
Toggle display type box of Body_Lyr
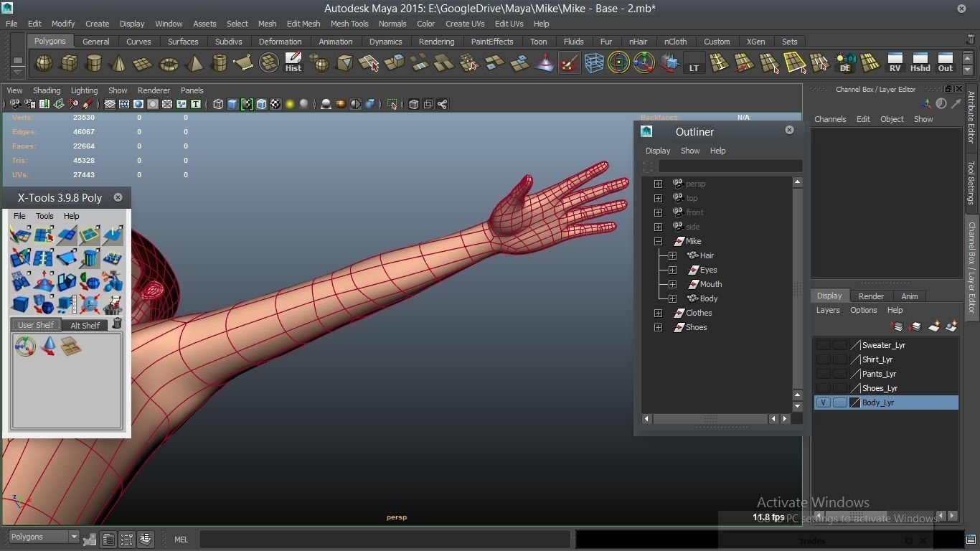coord(839,402)
